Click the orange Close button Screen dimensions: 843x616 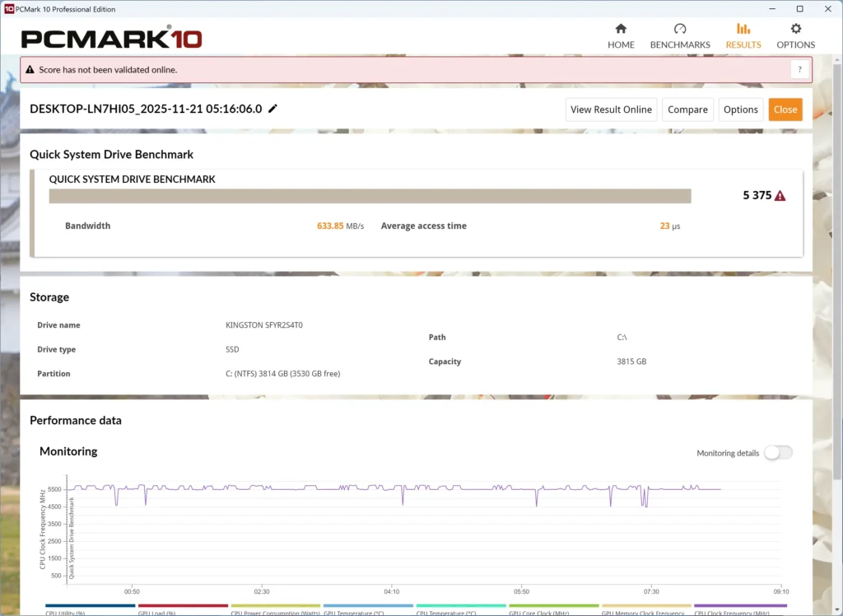[785, 110]
